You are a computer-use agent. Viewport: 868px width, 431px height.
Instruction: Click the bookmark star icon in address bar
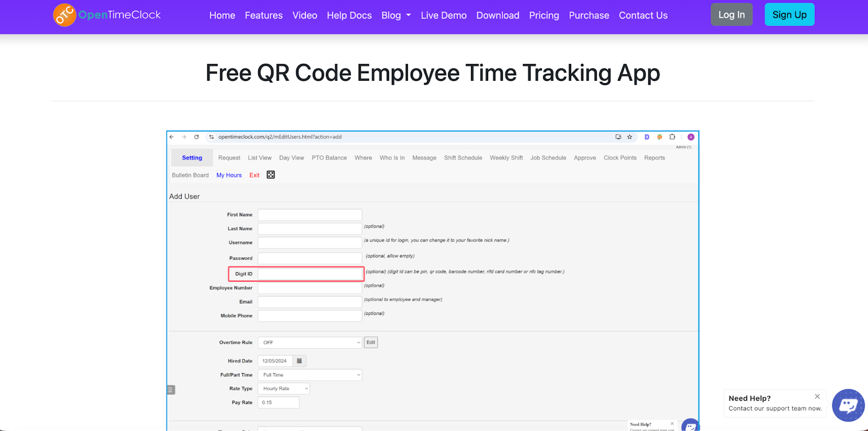[630, 137]
